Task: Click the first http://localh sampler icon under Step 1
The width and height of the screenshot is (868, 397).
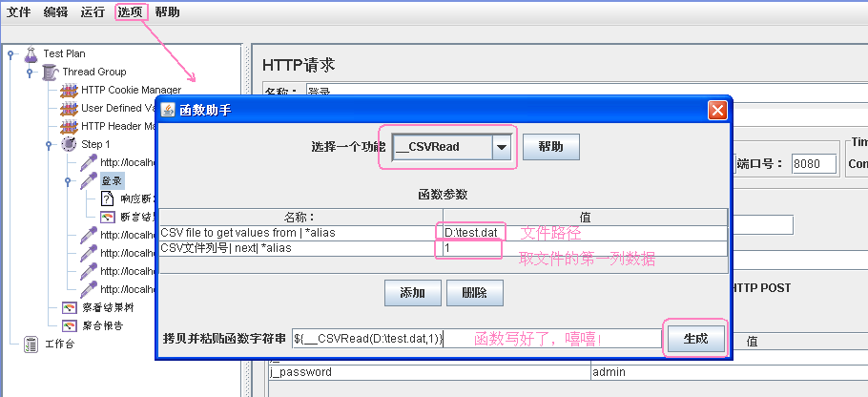Action: pyautogui.click(x=88, y=162)
